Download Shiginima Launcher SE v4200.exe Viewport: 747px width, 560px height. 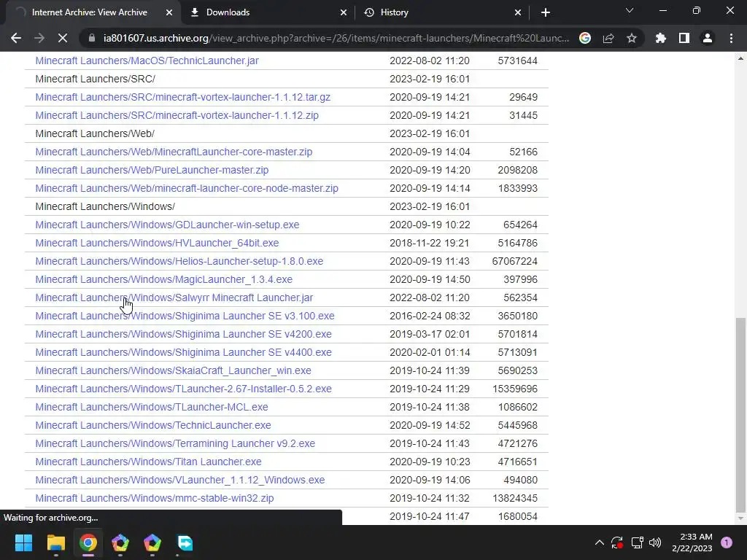coord(183,334)
